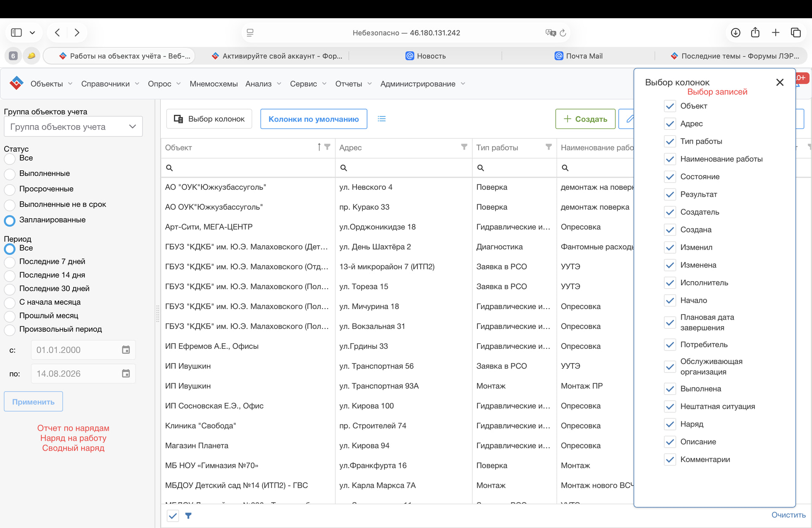The width and height of the screenshot is (812, 528).
Task: Go back with the browser arrow
Action: pos(58,33)
